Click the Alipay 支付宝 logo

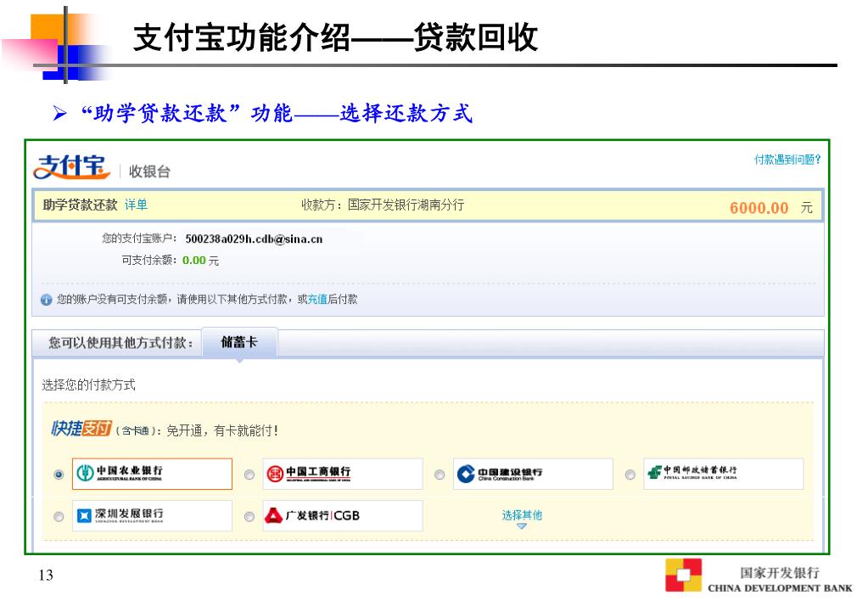[72, 167]
